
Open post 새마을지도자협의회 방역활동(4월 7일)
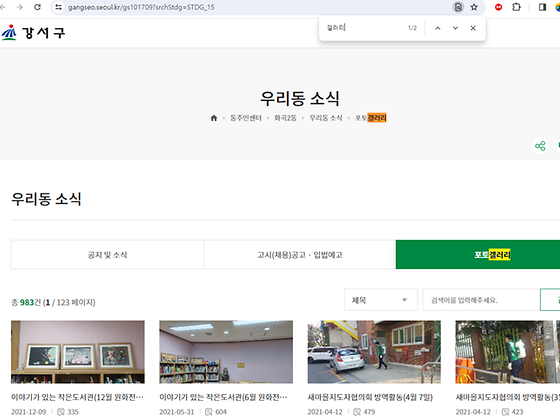pos(370,397)
